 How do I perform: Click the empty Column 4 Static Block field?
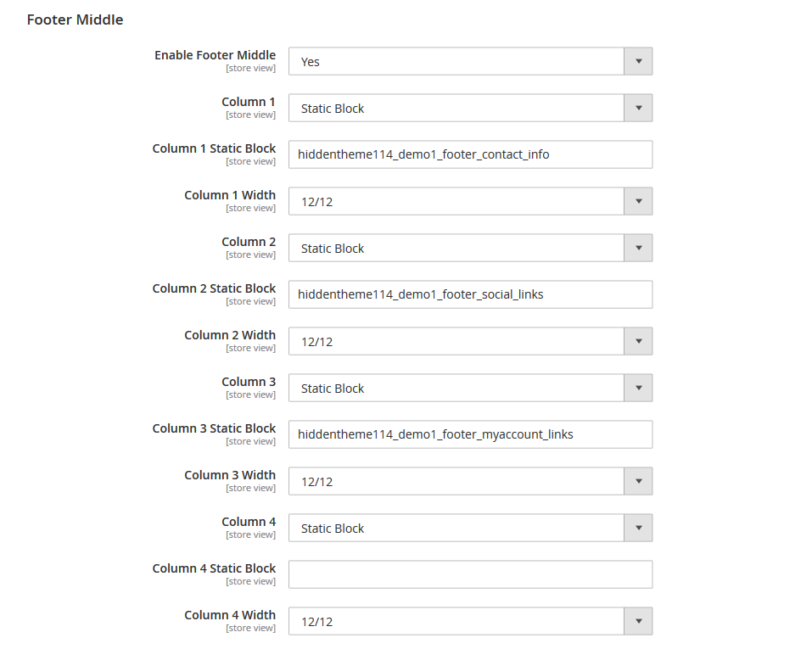point(470,574)
